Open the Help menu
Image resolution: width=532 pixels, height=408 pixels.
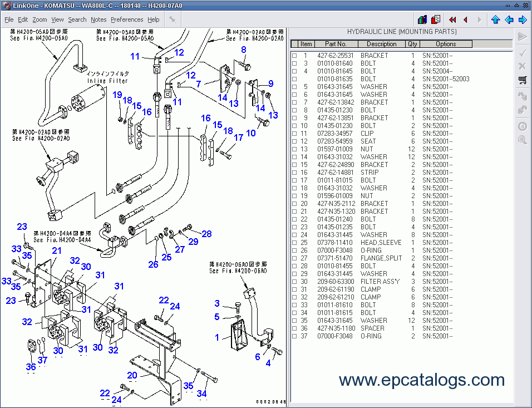(x=154, y=19)
